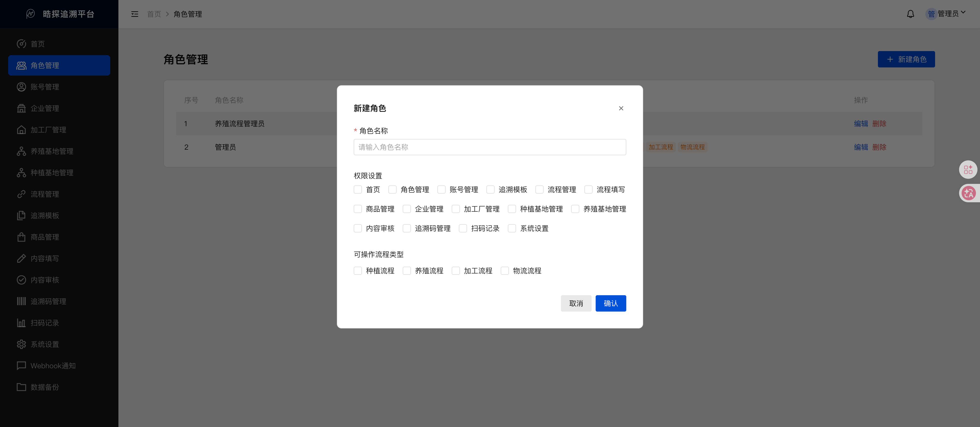Image resolution: width=980 pixels, height=427 pixels.
Task: Click 编辑 for the 管理员 row
Action: [x=861, y=147]
